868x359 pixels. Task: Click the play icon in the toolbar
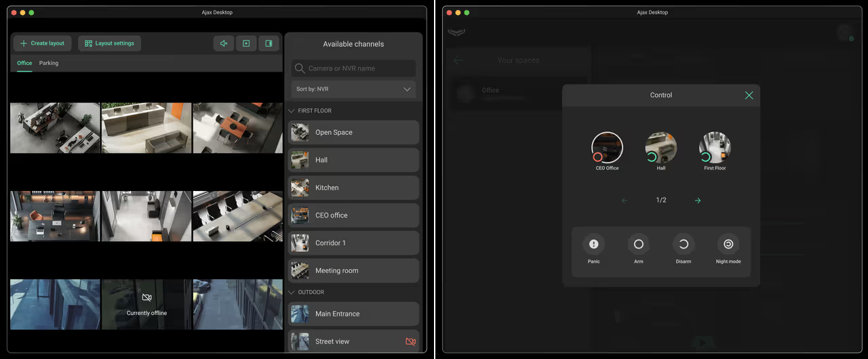tap(246, 43)
